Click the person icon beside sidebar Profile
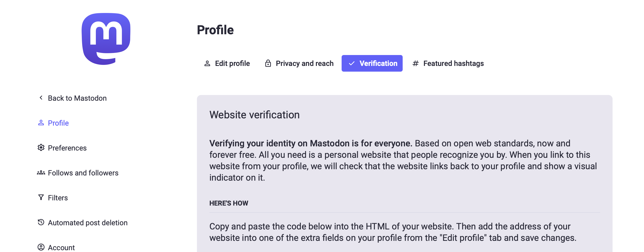 click(x=41, y=123)
